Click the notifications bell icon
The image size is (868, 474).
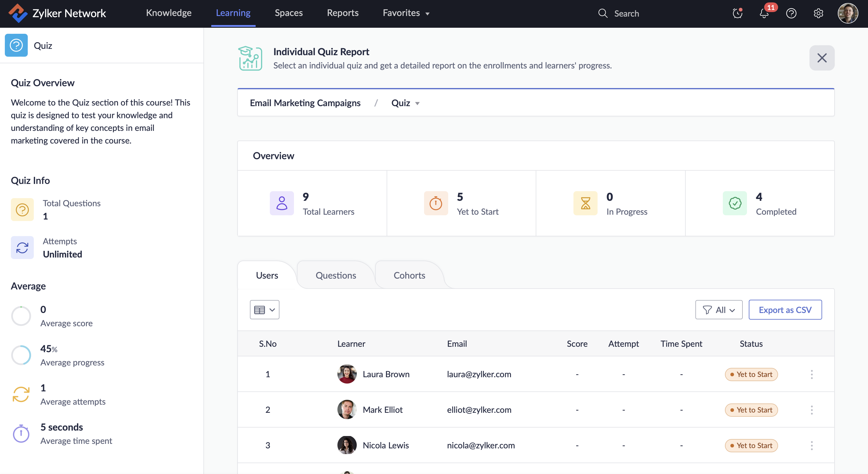coord(764,14)
